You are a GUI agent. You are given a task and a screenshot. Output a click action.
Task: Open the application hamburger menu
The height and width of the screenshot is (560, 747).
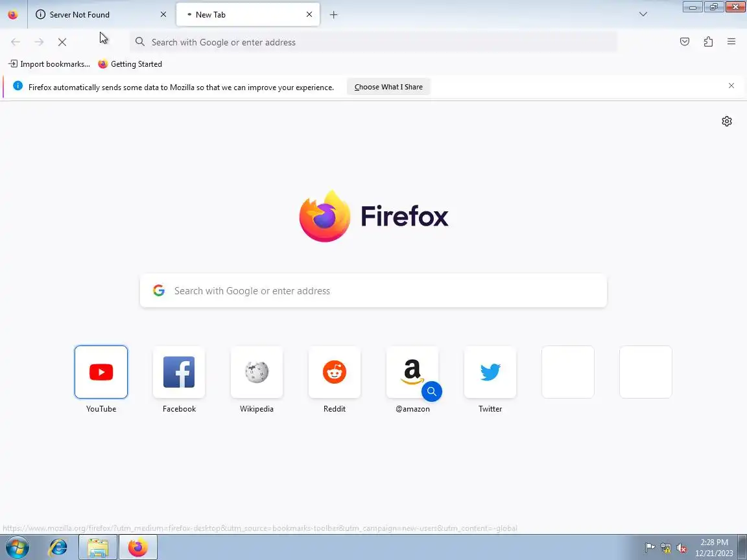(731, 41)
